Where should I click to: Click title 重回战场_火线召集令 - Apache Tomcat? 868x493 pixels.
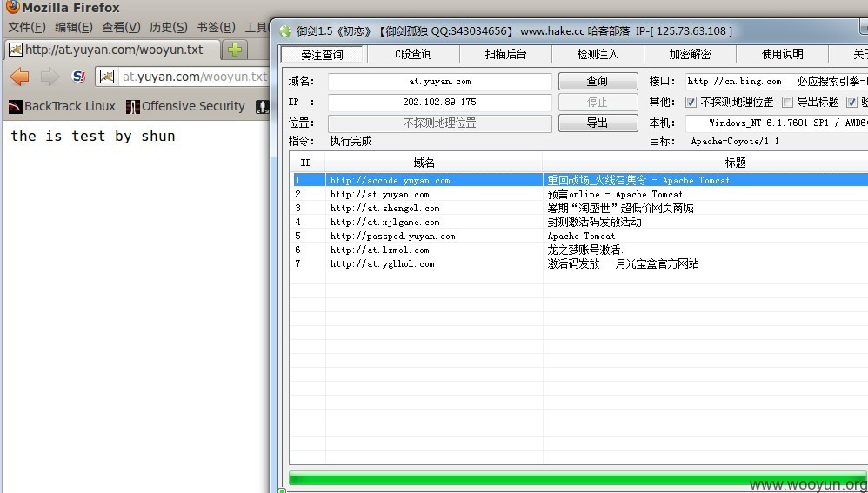638,180
